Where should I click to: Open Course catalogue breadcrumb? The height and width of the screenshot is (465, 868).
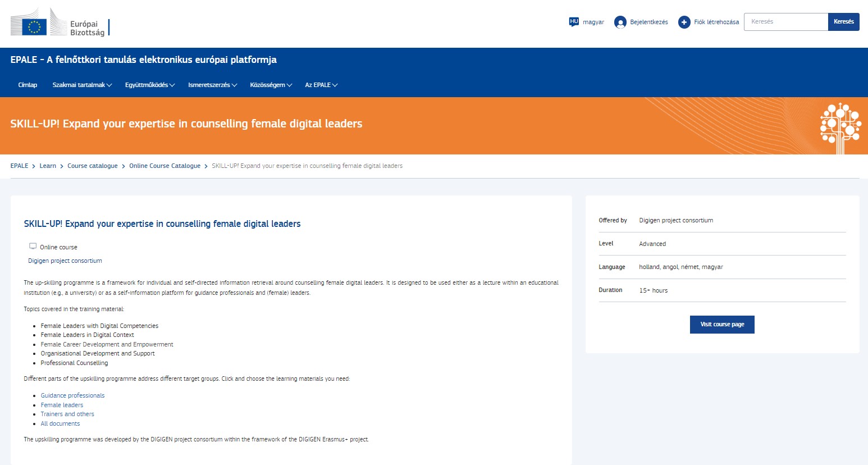point(93,166)
